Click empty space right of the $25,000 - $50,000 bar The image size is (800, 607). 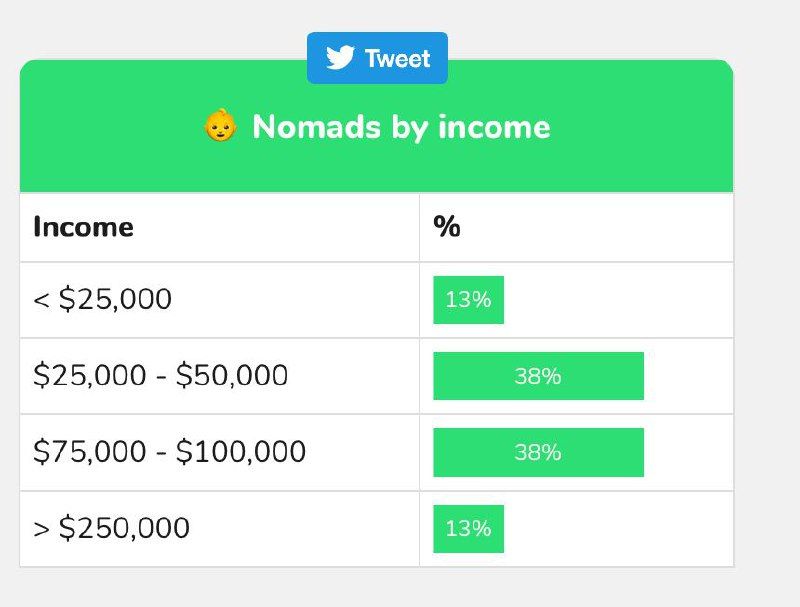[x=690, y=376]
